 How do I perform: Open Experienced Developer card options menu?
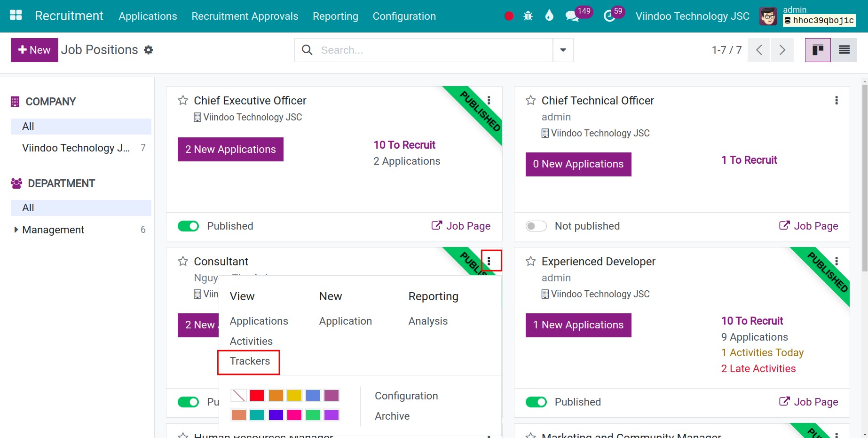click(x=836, y=261)
